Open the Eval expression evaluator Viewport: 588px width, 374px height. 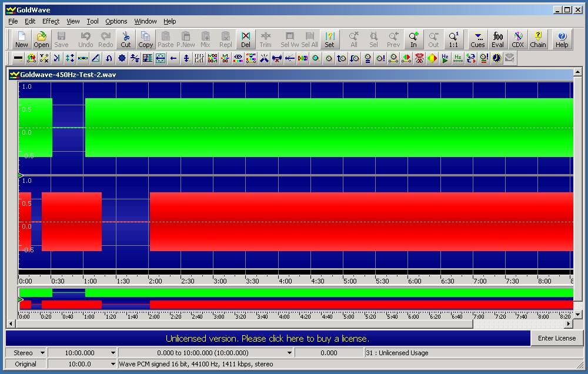point(497,39)
